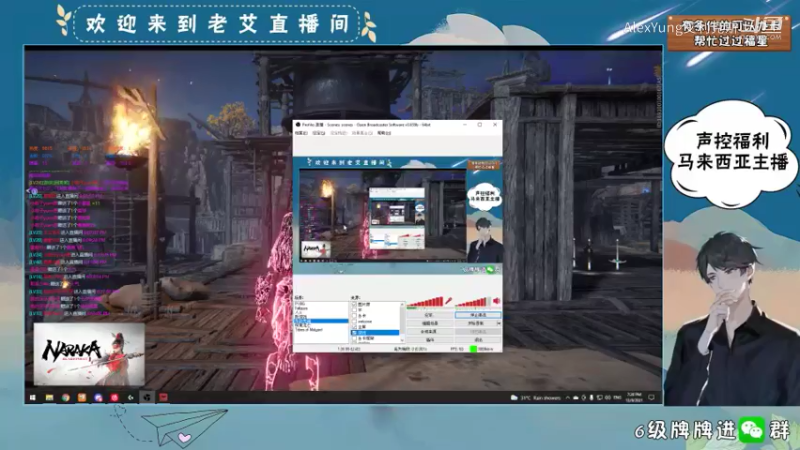Click the cloud icon in system tray
This screenshot has height=450, width=800.
[x=576, y=397]
